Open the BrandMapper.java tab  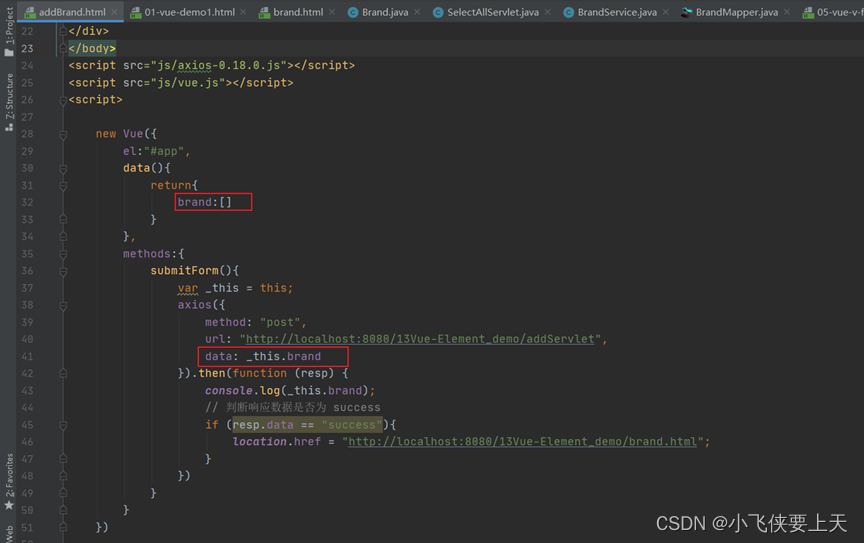tap(737, 12)
